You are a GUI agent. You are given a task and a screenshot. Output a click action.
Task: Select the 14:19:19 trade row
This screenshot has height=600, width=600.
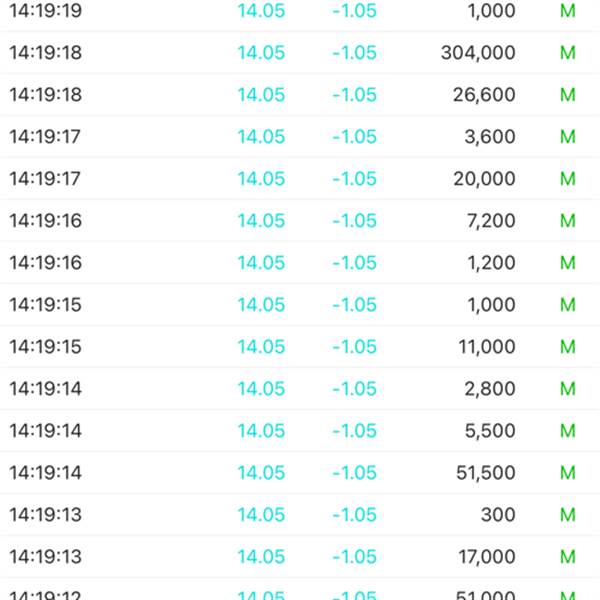tap(300, 11)
